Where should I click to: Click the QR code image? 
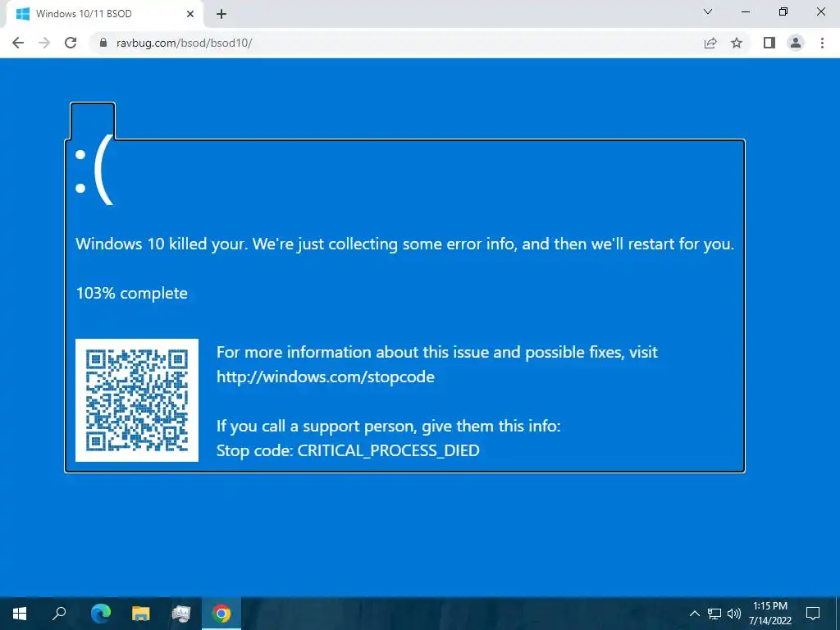click(x=137, y=400)
